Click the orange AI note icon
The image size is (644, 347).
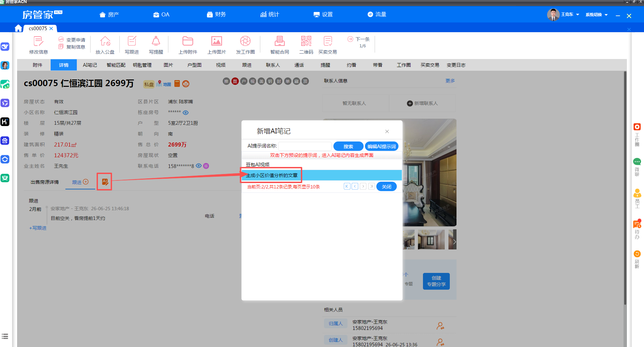(x=105, y=182)
